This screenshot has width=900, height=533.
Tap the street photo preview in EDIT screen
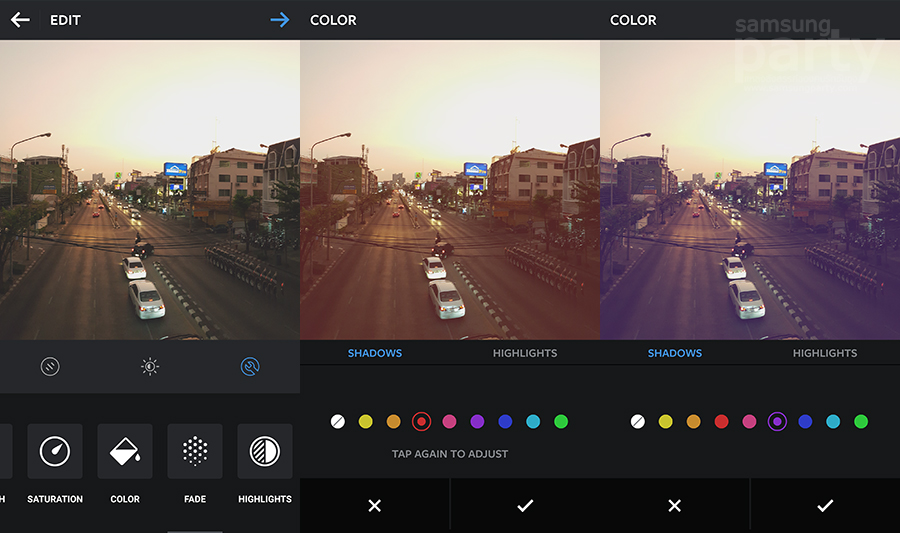coord(150,190)
